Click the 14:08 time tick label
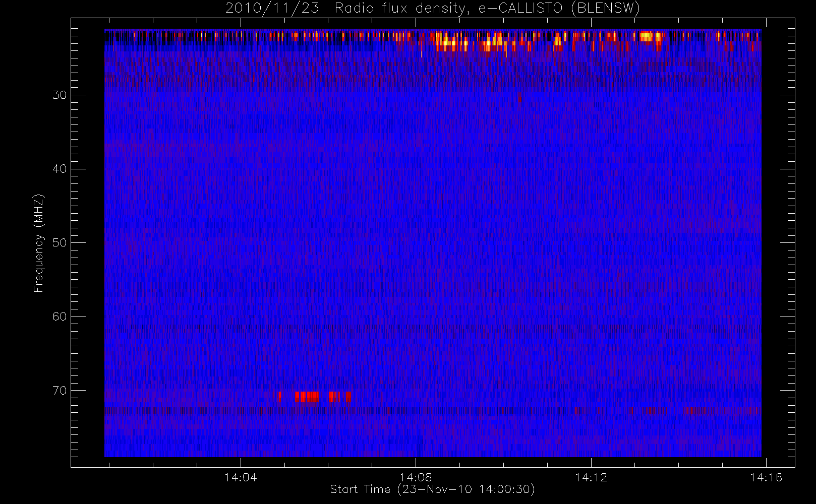 coord(416,477)
